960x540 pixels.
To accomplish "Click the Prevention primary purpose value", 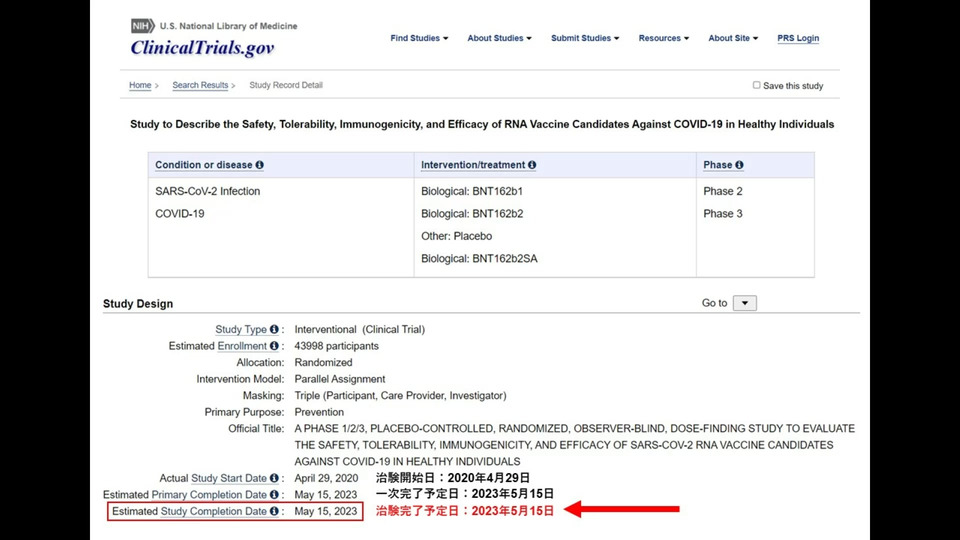I will (319, 412).
